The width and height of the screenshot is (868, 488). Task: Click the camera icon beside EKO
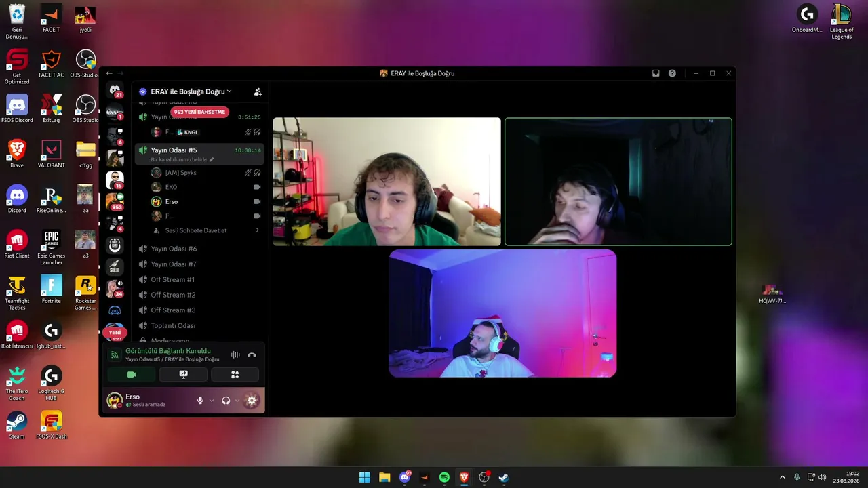(x=257, y=187)
